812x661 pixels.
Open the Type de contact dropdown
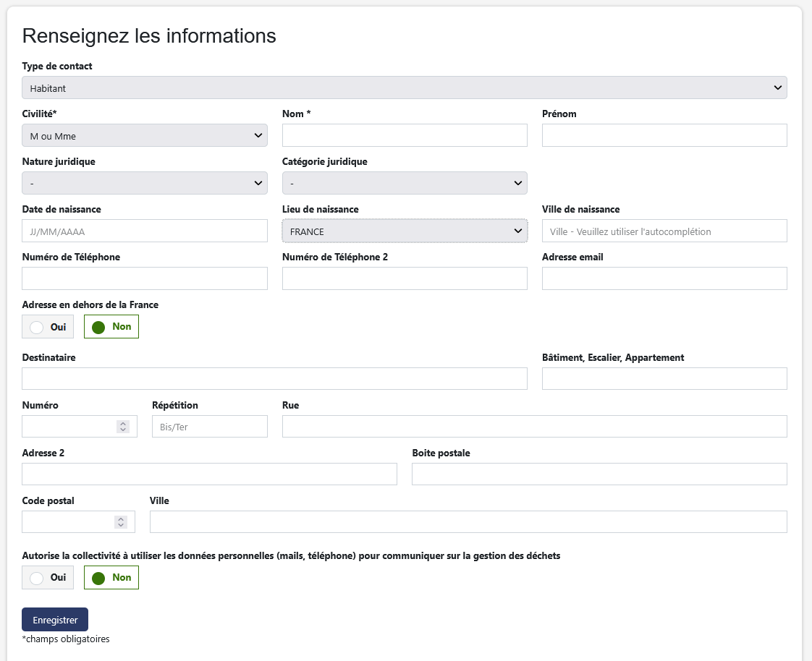404,88
